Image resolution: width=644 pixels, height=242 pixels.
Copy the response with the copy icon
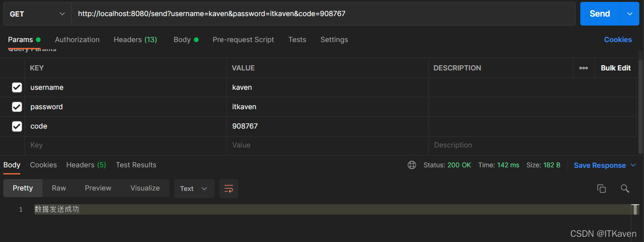point(602,189)
